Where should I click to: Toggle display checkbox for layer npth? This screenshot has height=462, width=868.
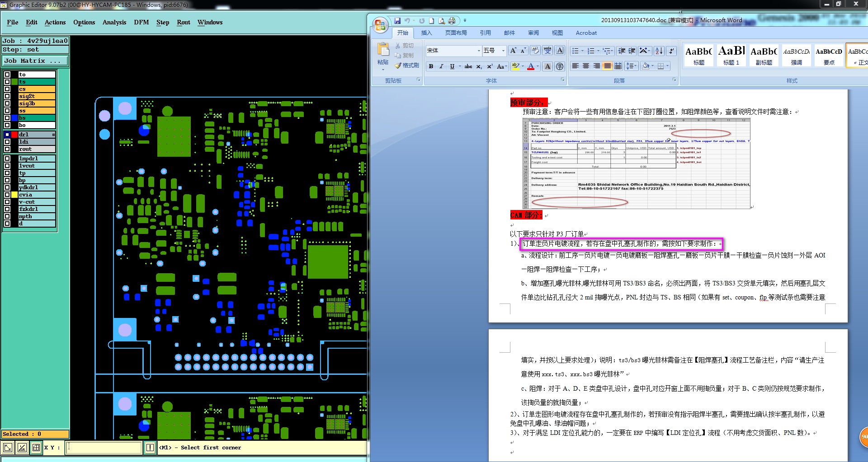click(x=7, y=216)
